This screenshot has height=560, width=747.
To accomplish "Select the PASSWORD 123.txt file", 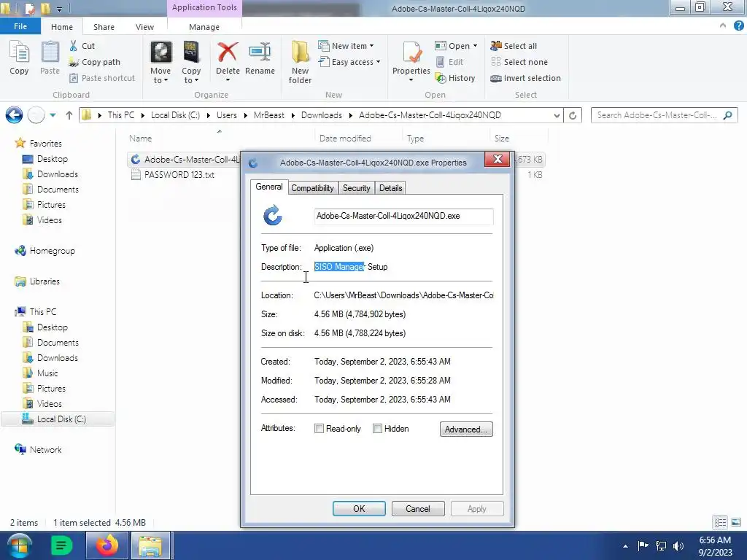I will point(179,175).
